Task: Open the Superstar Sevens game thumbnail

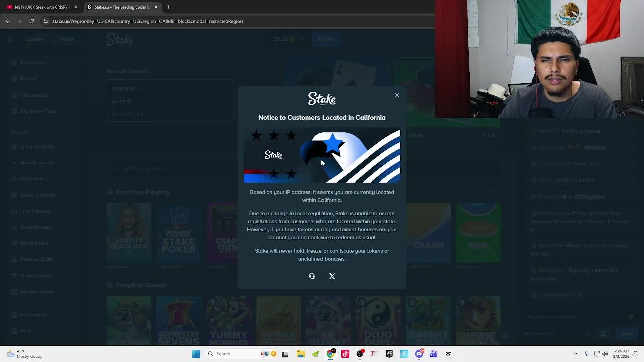Action: [x=179, y=321]
